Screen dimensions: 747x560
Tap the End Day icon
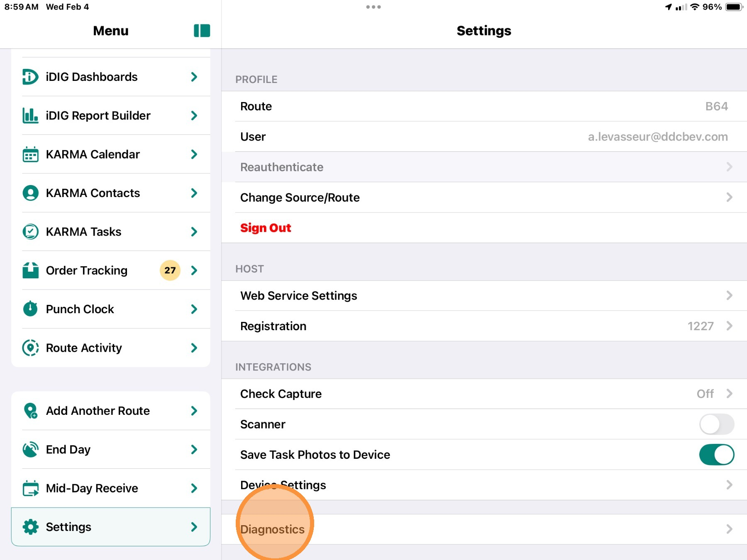coord(30,449)
